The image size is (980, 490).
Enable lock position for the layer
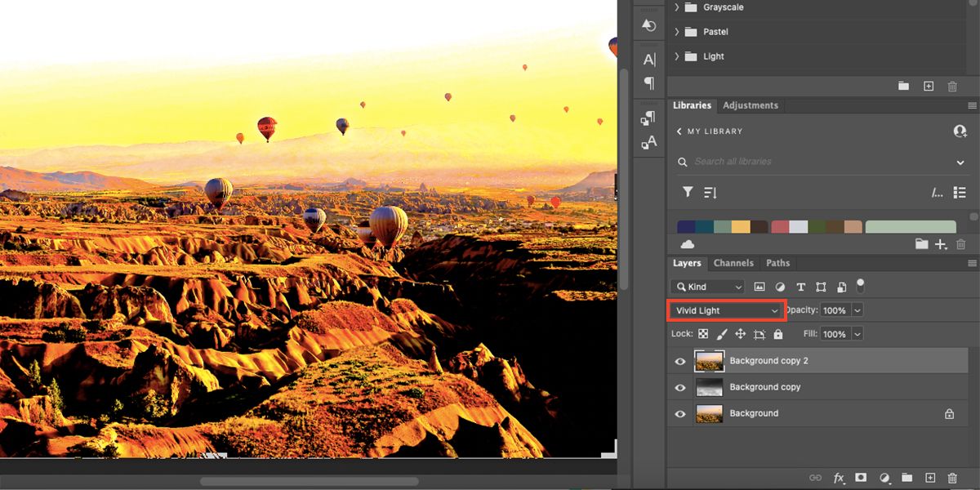740,334
